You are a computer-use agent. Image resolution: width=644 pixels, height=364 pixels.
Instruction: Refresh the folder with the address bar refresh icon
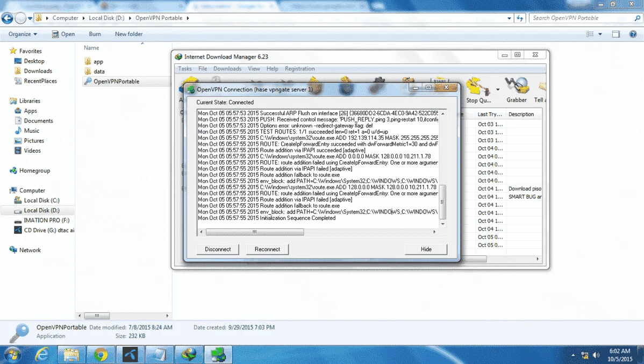520,18
